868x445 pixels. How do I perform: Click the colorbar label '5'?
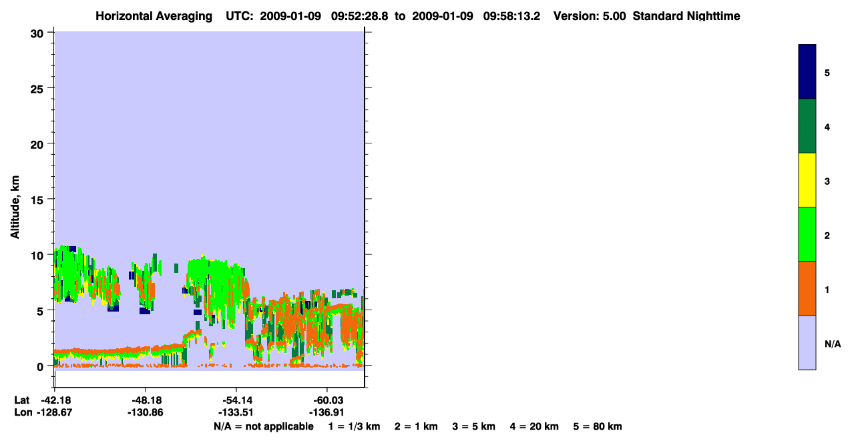click(827, 72)
